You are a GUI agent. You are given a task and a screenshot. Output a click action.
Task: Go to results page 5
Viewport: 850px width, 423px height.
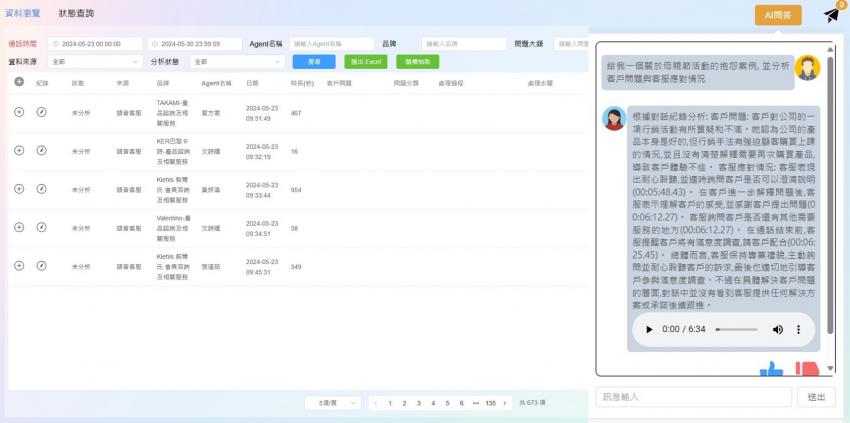tap(447, 403)
